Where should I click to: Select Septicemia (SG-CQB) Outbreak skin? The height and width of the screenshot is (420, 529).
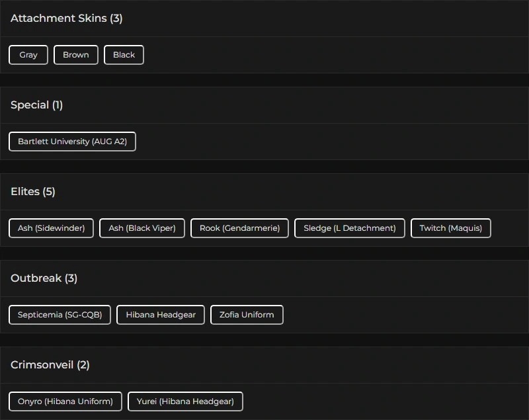[60, 315]
